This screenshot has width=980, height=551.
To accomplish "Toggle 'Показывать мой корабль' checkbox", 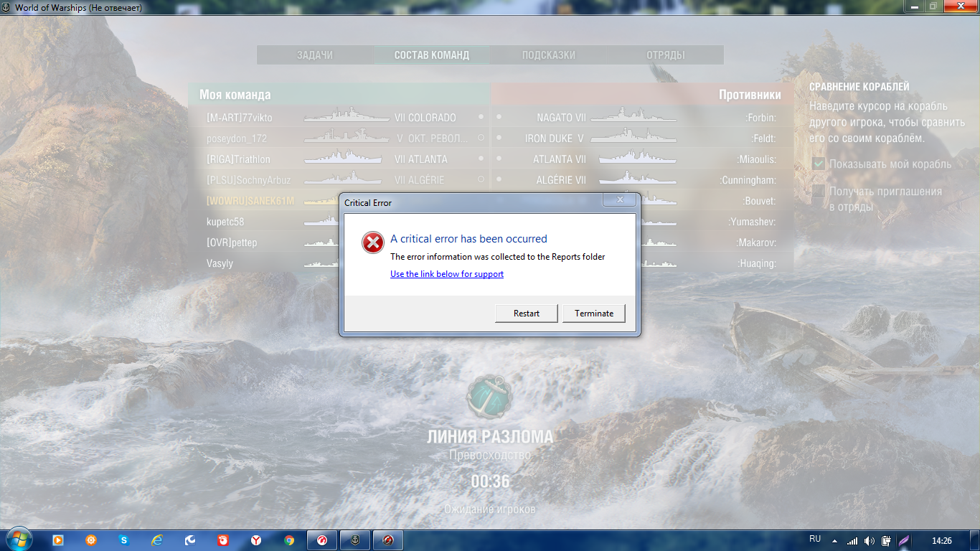I will [x=819, y=164].
